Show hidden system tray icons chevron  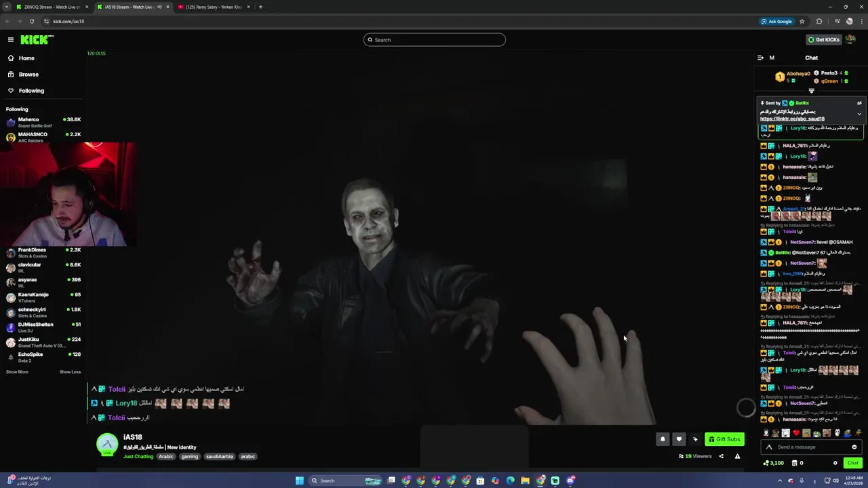click(x=780, y=481)
